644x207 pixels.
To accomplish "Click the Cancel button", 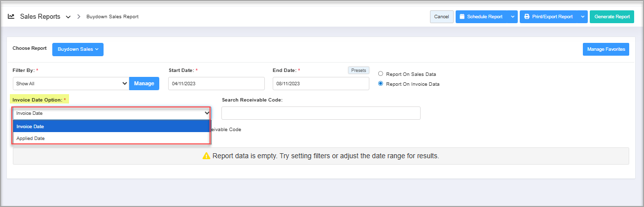I will 441,17.
